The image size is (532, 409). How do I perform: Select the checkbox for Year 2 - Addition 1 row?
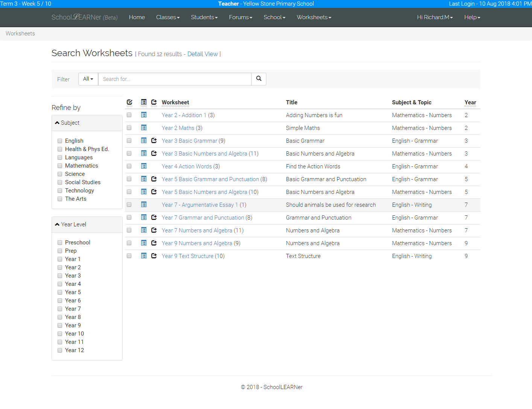pos(129,115)
